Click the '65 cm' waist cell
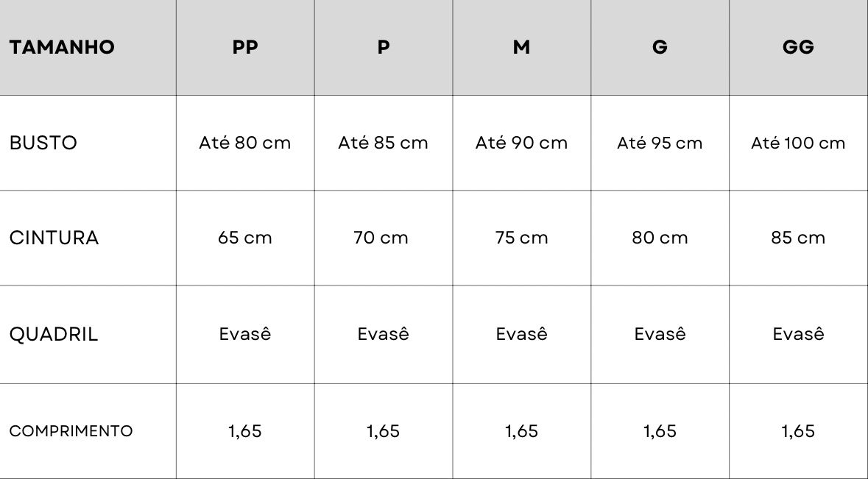The image size is (868, 479). pos(245,238)
